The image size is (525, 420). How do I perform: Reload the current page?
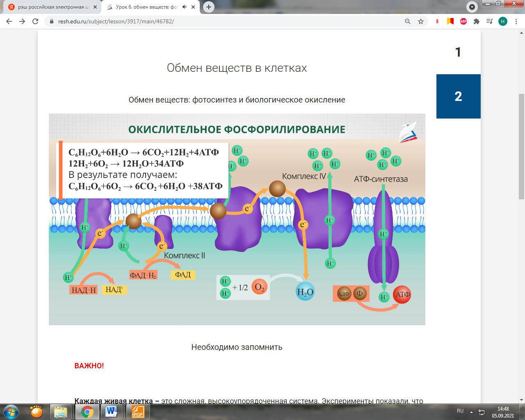click(x=35, y=21)
